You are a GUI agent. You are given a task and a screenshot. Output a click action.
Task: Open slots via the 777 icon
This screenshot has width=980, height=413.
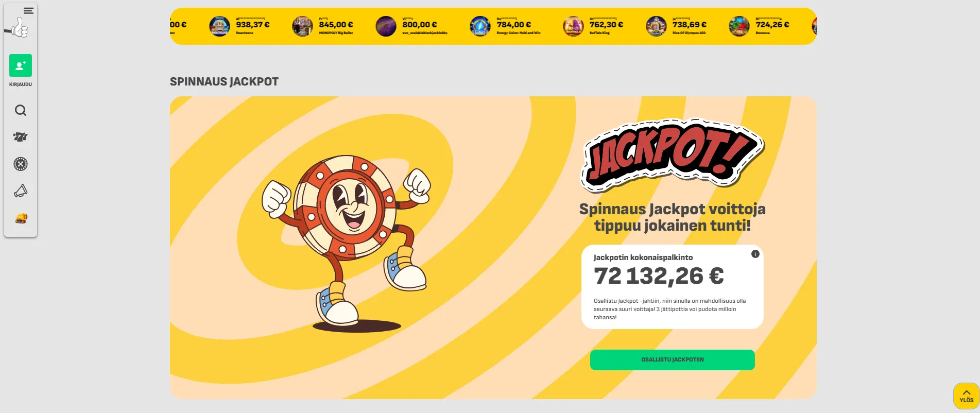pos(21,137)
